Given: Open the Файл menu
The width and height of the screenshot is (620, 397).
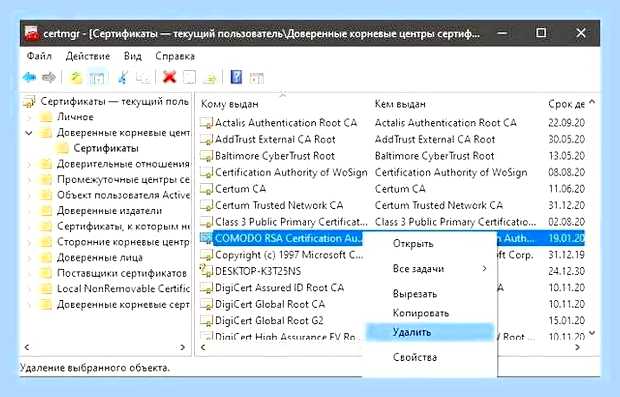Looking at the screenshot, I should [x=39, y=56].
